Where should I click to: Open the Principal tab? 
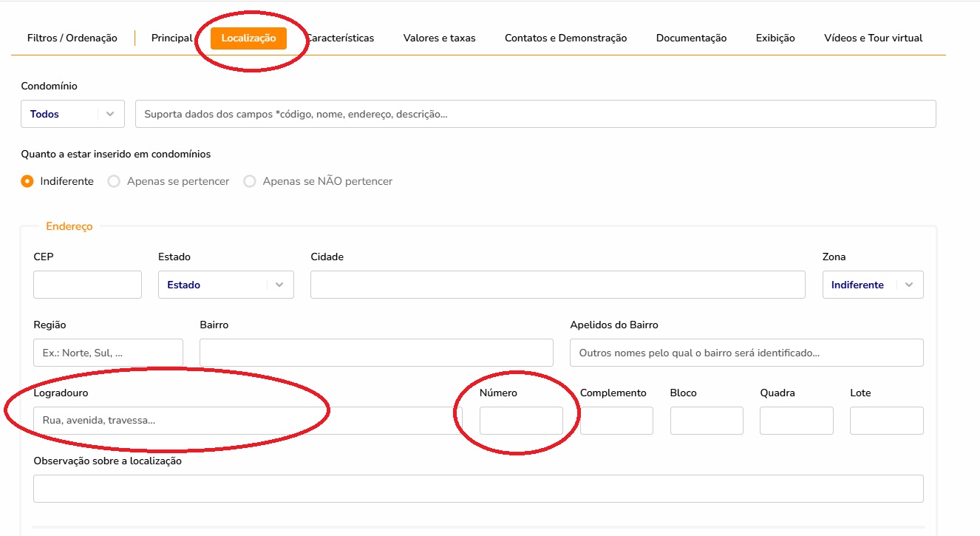171,38
